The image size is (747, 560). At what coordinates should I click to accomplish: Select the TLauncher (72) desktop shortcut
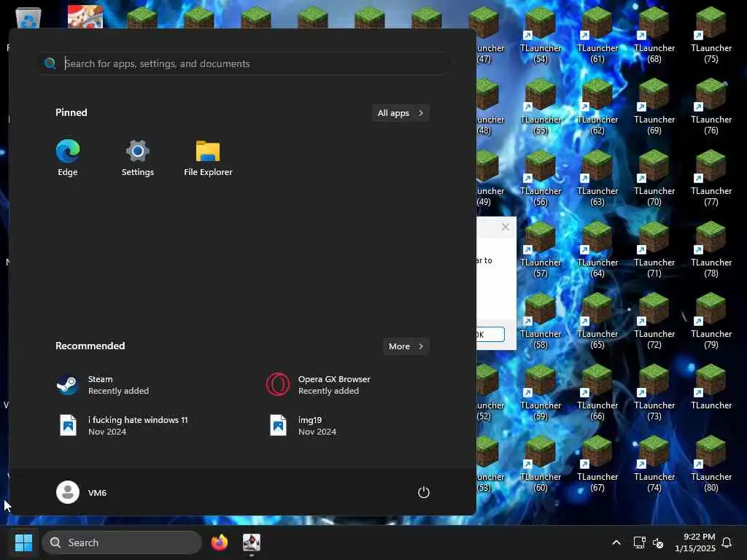coord(654,321)
